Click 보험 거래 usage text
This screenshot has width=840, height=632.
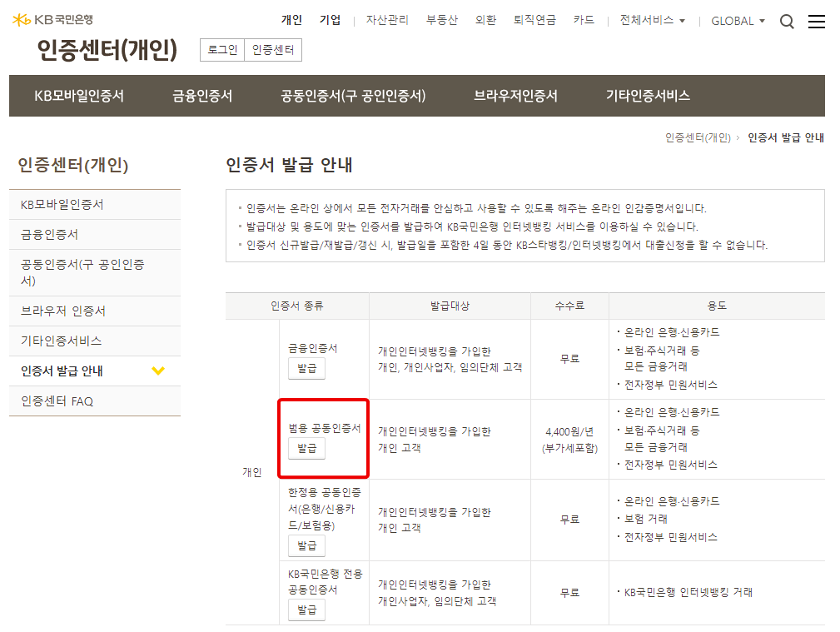(x=646, y=519)
